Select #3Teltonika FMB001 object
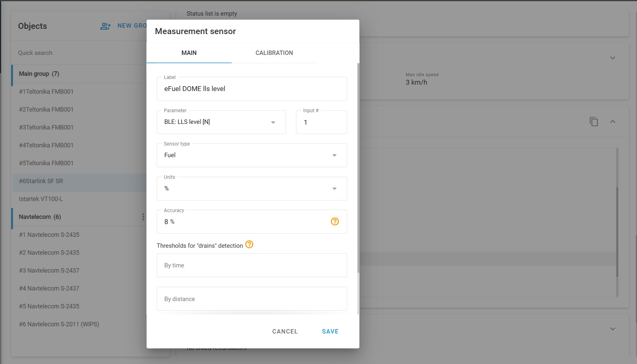Screen dimensions: 637x364 click(79, 127)
